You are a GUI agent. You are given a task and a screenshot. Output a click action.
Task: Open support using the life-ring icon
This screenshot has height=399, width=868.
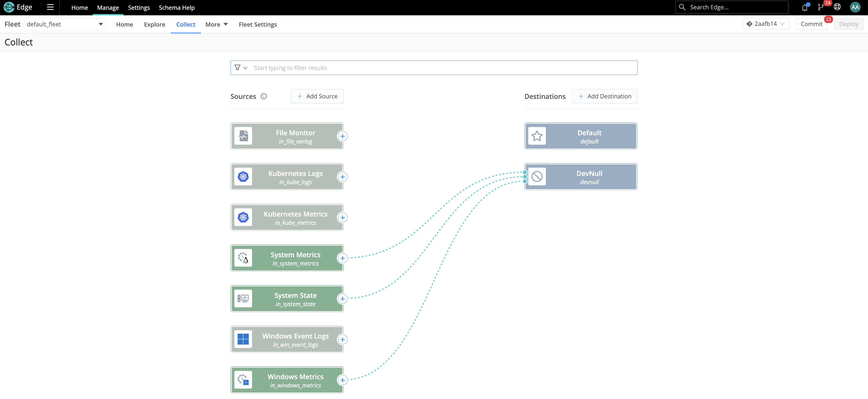click(837, 7)
